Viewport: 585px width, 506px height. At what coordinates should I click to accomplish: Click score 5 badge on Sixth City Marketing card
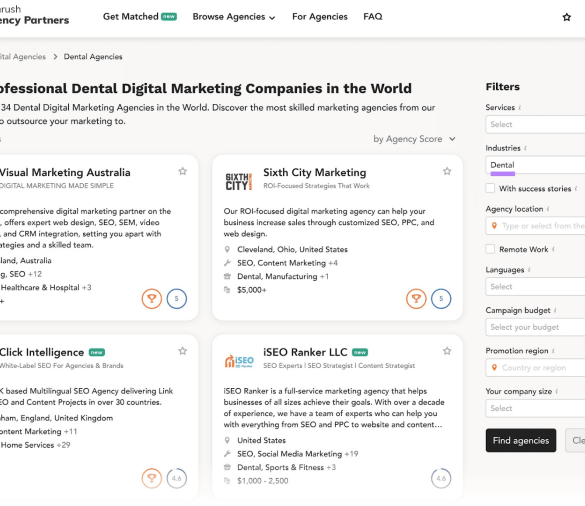click(441, 299)
